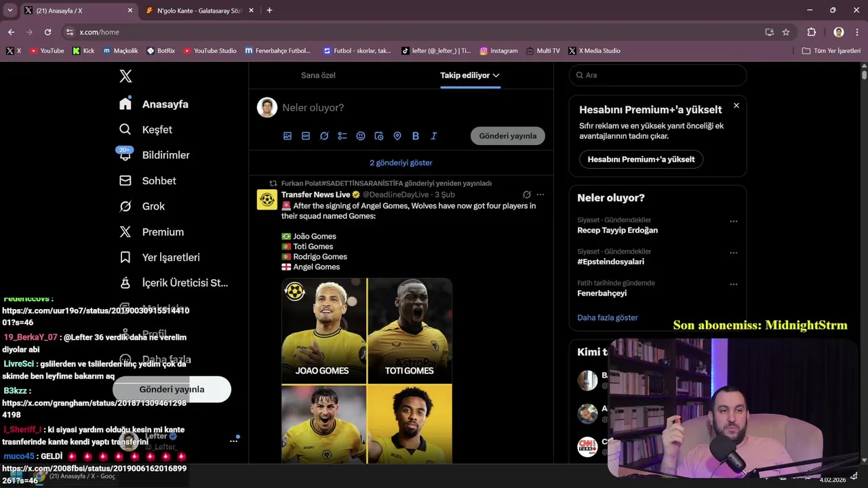
Task: Close the N'golo Kante browser tab
Action: pos(252,11)
